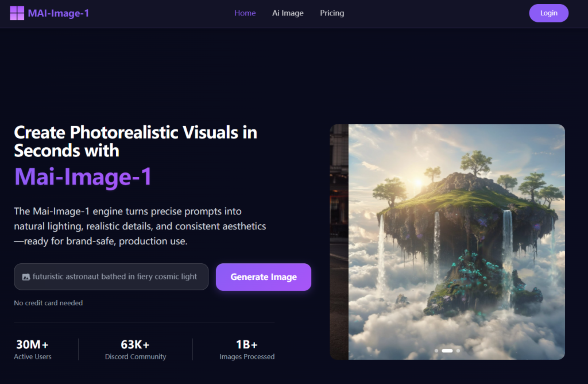
Task: Click the purple Mai-Image-1 heading
Action: point(83,177)
